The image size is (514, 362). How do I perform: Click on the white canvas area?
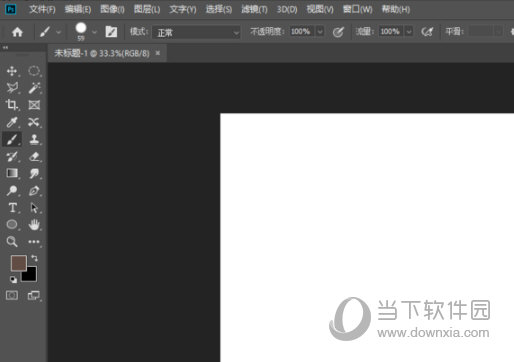(x=367, y=237)
